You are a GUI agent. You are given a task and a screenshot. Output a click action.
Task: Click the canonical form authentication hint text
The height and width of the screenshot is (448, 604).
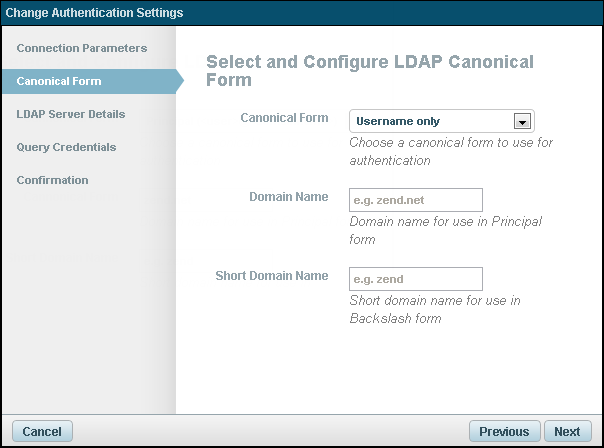click(451, 151)
